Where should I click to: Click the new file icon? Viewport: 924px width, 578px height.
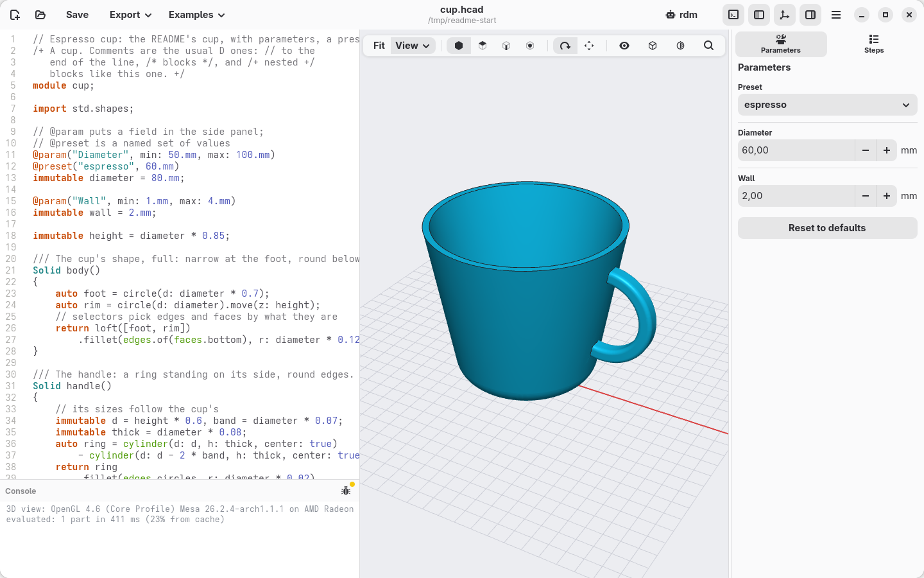(15, 15)
